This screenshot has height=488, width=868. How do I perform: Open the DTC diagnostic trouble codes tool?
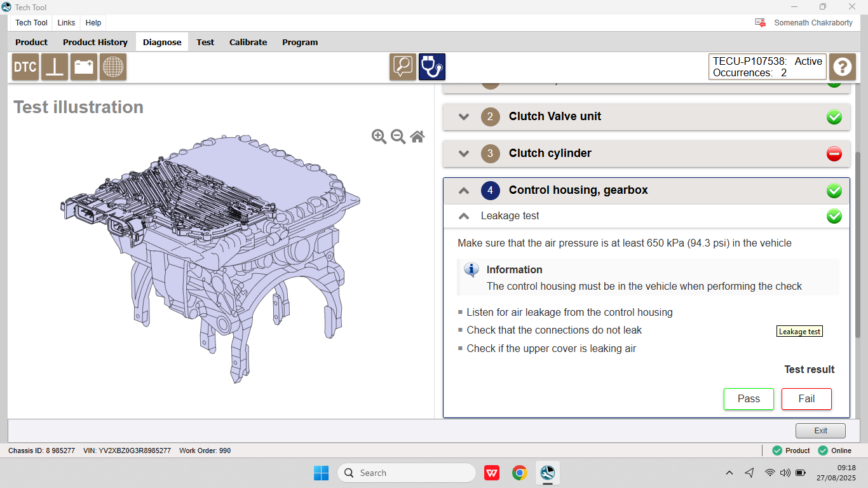click(25, 67)
